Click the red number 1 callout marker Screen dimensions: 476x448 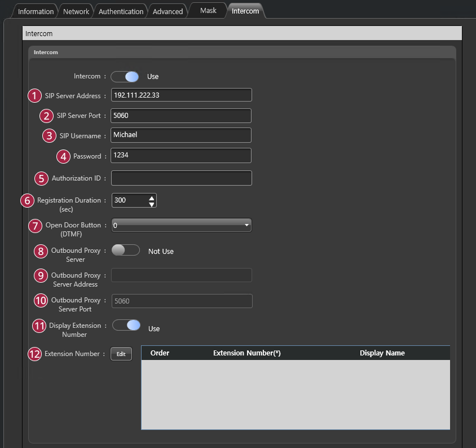(36, 95)
